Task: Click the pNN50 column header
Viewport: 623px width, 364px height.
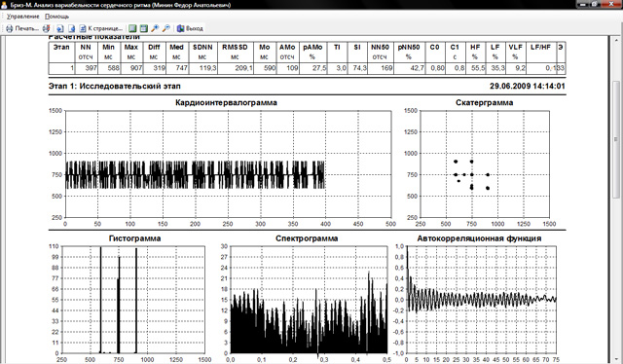Action: click(x=409, y=48)
